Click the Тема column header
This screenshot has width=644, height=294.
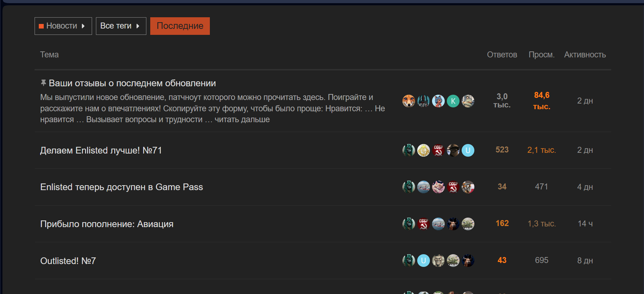49,55
